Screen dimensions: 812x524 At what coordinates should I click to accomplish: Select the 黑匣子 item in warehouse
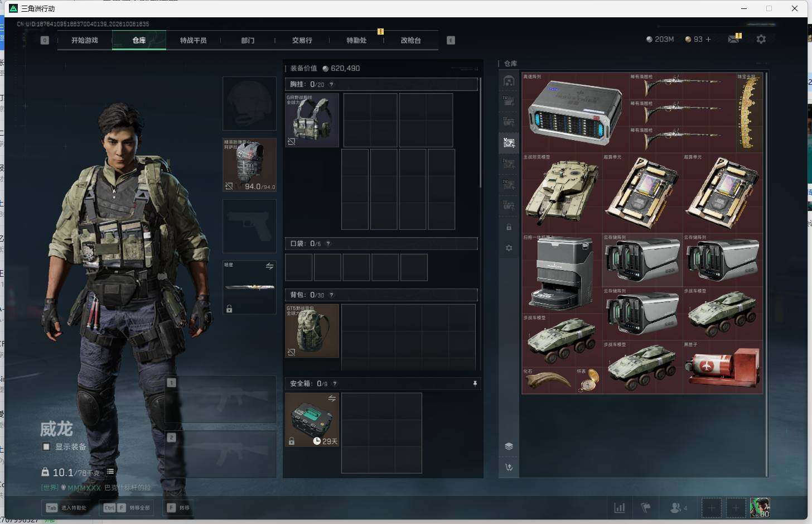723,367
